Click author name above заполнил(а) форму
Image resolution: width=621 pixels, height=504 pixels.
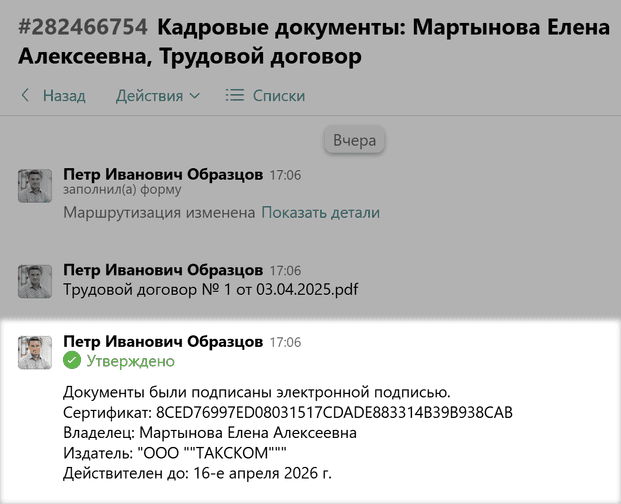click(163, 174)
